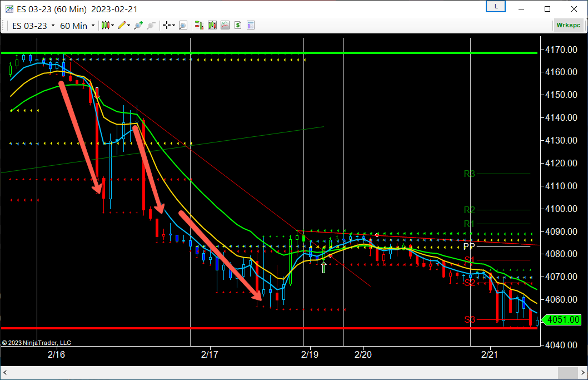Click the R1 pivot label
588x380 pixels.
point(469,224)
